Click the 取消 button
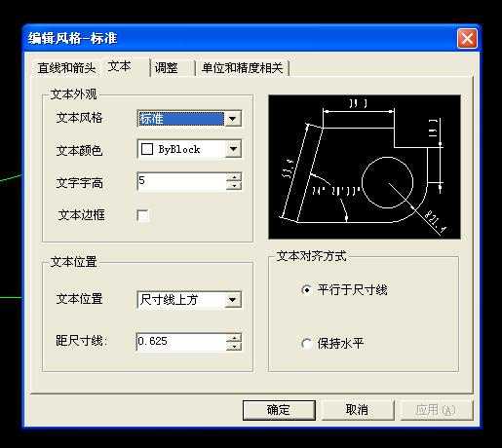The height and width of the screenshot is (448, 502). click(358, 410)
